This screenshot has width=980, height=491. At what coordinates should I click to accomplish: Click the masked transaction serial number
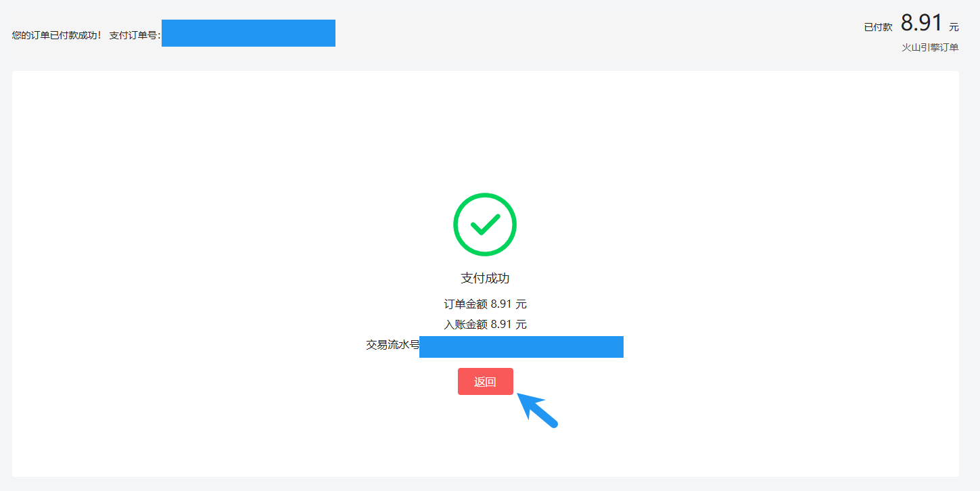521,346
